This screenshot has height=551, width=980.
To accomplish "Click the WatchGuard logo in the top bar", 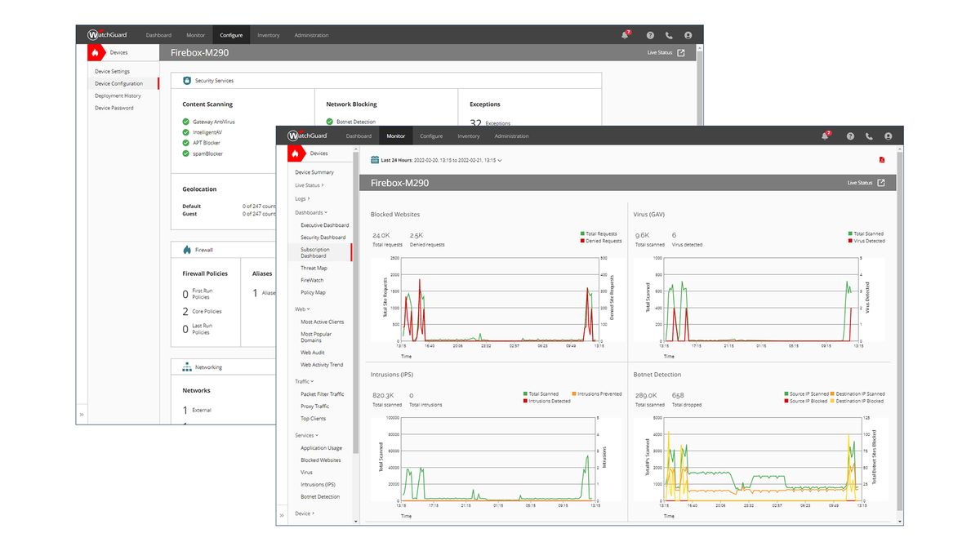I will [306, 136].
